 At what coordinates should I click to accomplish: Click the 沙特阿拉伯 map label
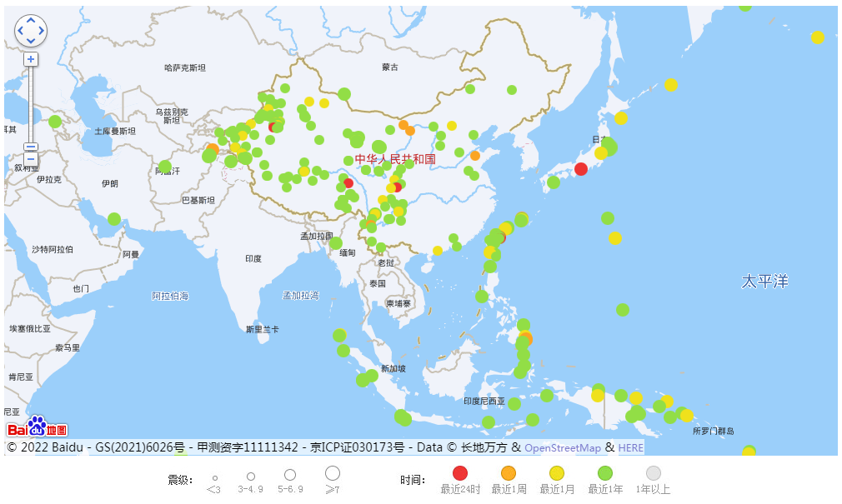(52, 250)
